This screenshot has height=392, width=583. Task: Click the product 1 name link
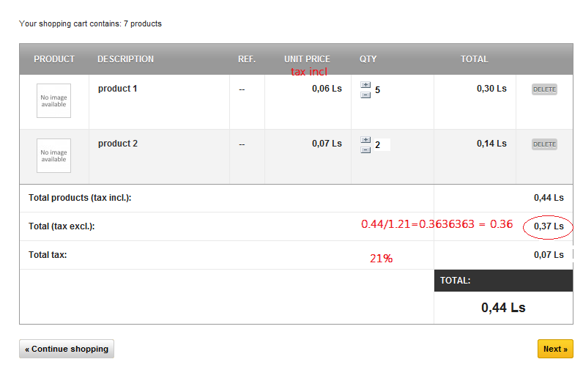click(117, 89)
